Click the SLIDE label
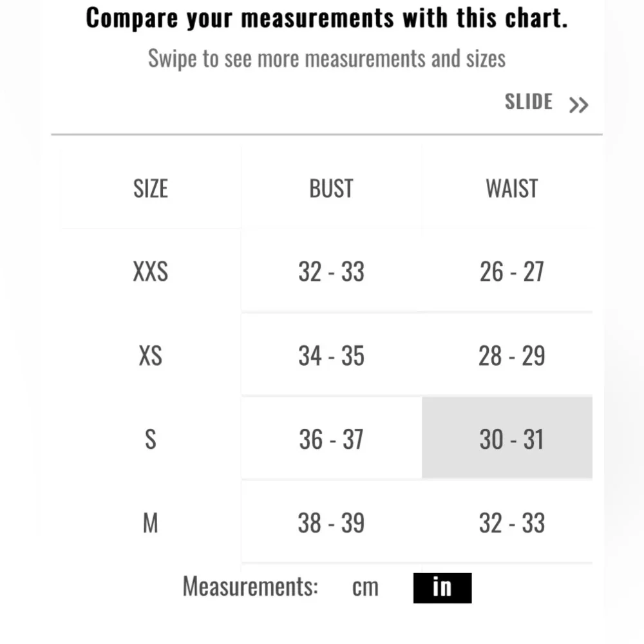Viewport: 644px width, 644px height. [529, 102]
